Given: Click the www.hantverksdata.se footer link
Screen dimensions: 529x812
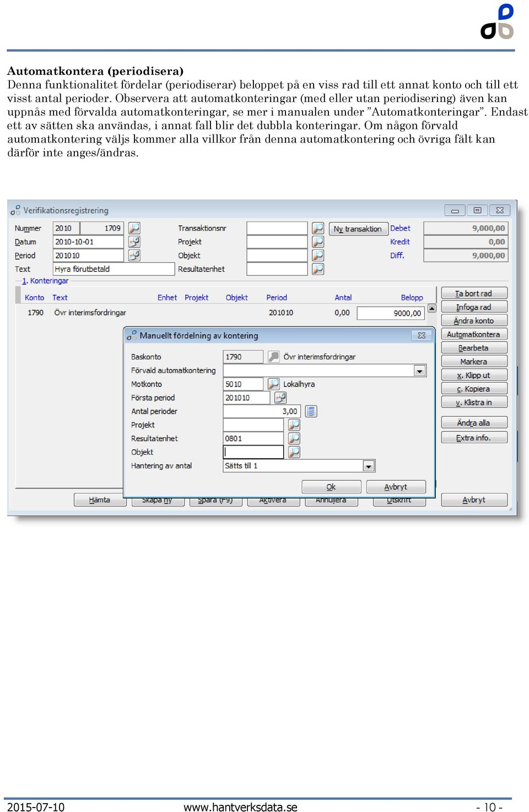Looking at the screenshot, I should 240,807.
